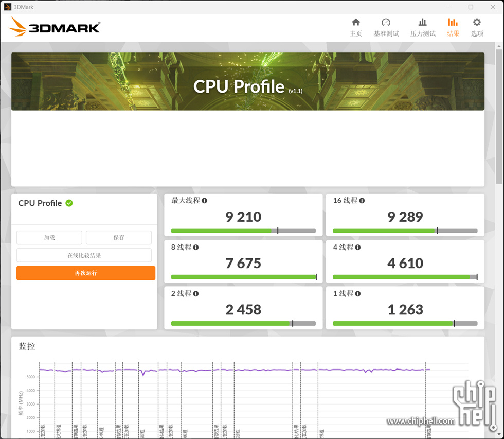Click the CPU Profile banner image
Viewport: 504px width, 439px height.
[x=248, y=81]
